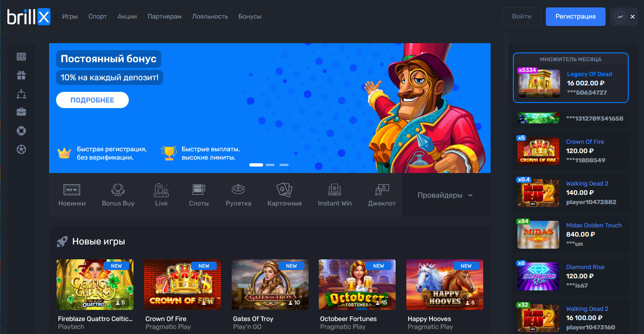Click the brillx logo
644x334 pixels.
pos(29,17)
